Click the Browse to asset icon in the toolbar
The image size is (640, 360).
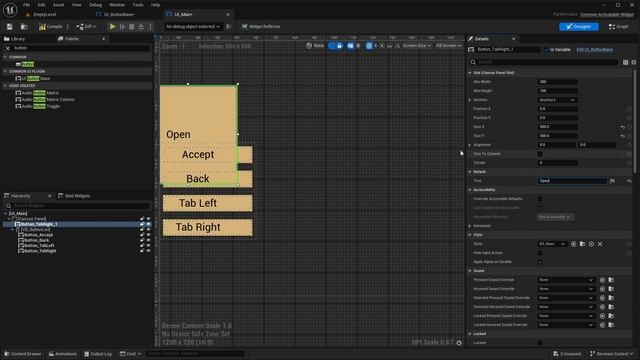click(x=24, y=27)
